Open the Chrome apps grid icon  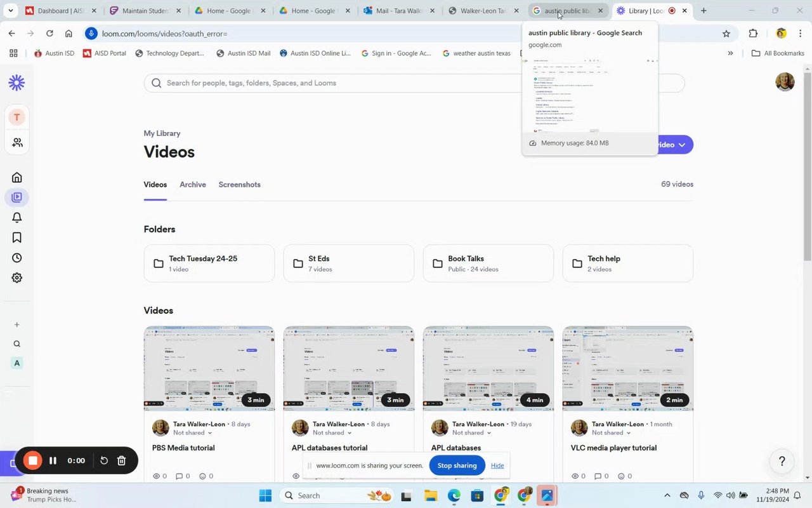point(13,53)
